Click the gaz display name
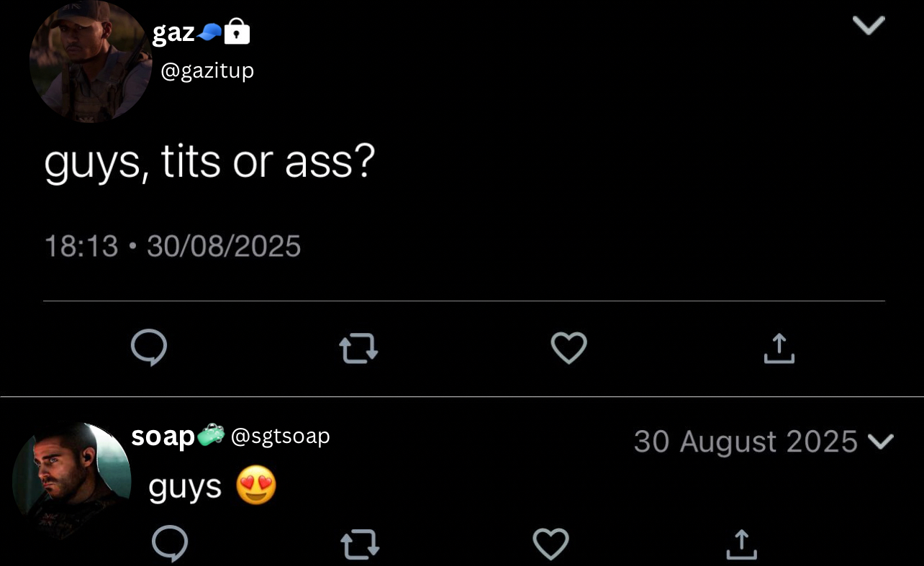924x566 pixels. pyautogui.click(x=173, y=32)
